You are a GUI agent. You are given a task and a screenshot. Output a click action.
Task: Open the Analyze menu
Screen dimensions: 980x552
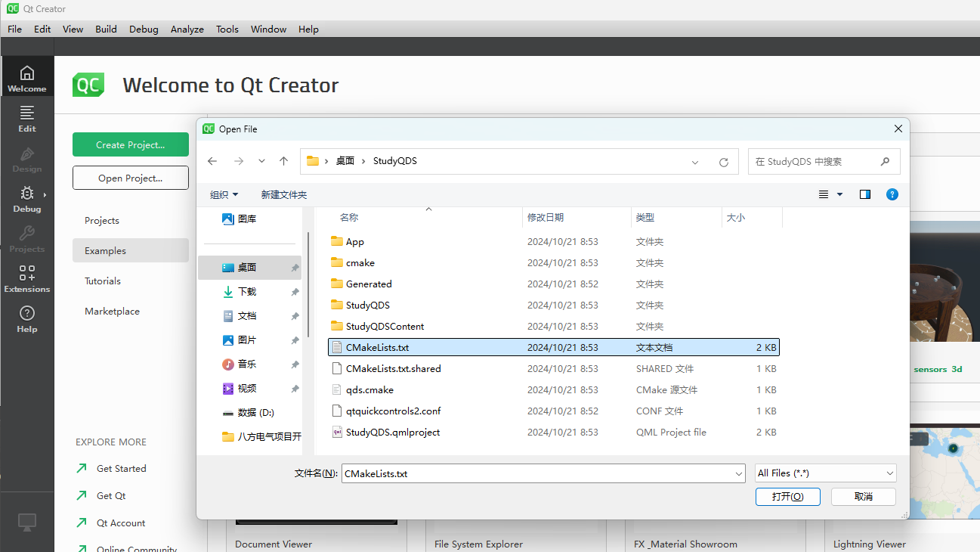187,29
